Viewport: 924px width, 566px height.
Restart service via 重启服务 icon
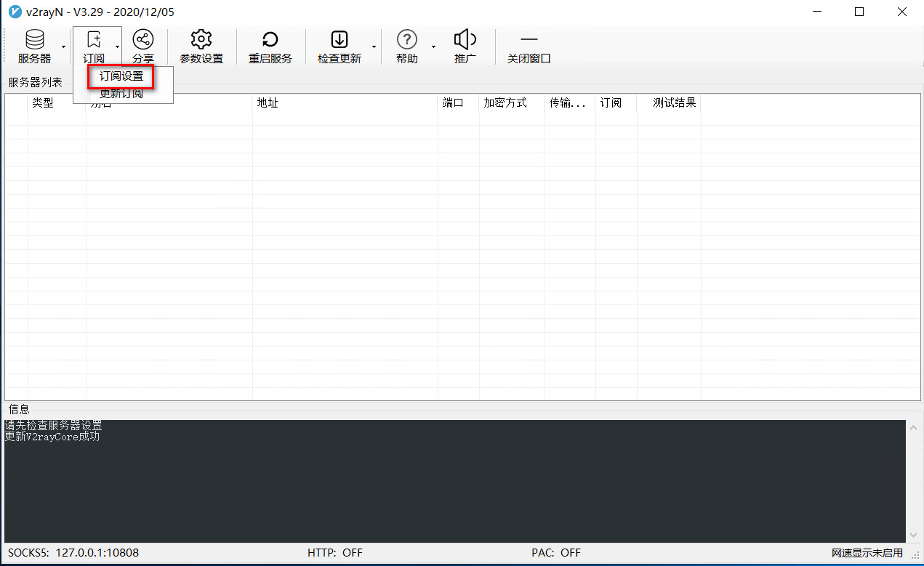coord(270,40)
